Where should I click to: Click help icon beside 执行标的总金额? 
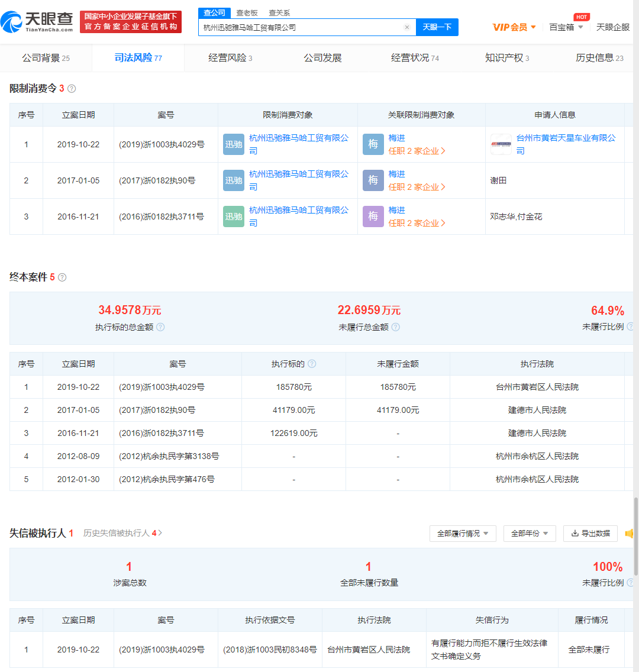click(160, 327)
